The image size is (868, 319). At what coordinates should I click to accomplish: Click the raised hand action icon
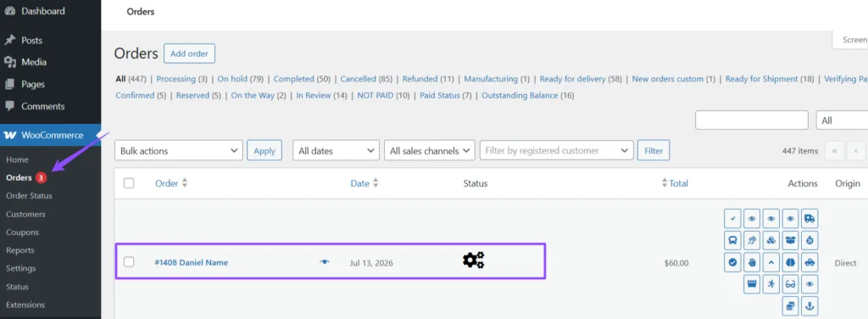(752, 262)
